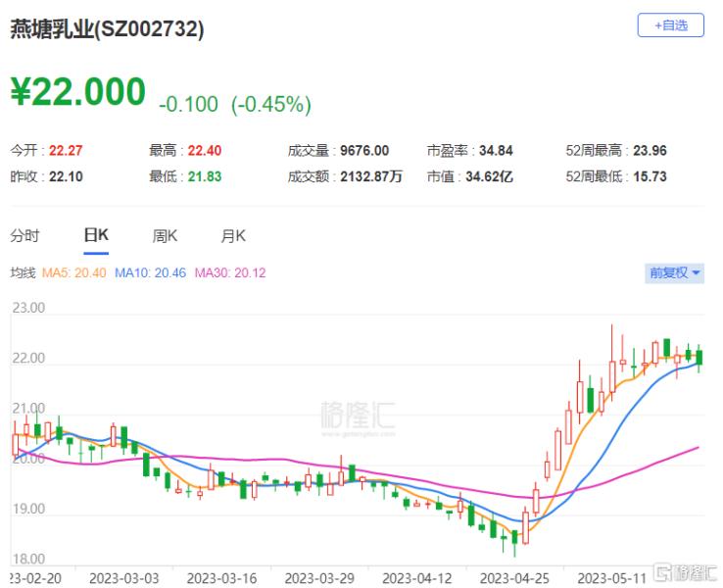
Task: Click the 18.00 price axis label
Action: click(x=28, y=560)
